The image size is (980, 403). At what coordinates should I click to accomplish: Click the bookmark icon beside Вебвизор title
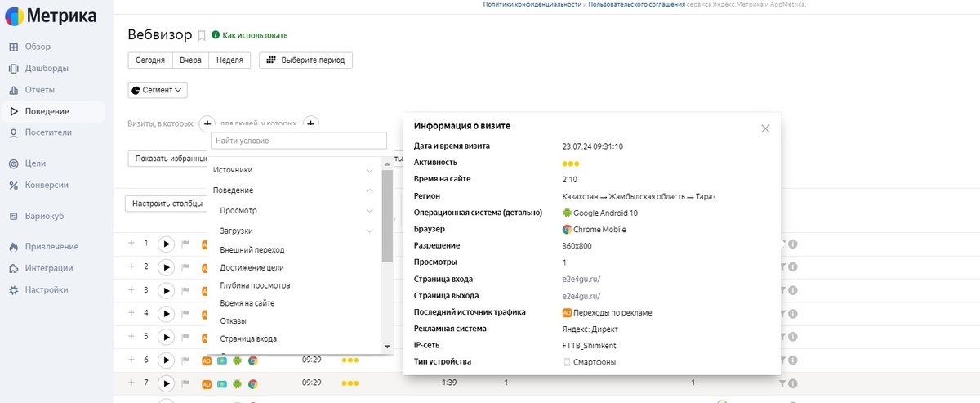[x=202, y=36]
